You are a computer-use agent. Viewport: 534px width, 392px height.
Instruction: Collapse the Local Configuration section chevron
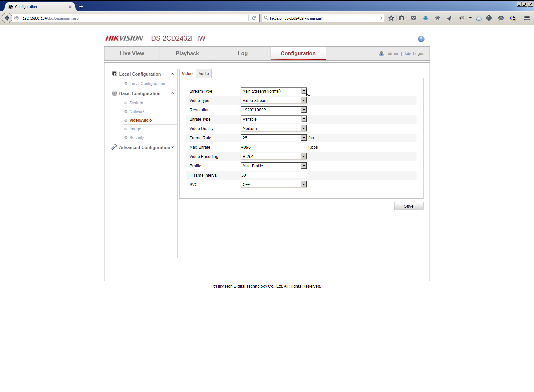click(173, 74)
